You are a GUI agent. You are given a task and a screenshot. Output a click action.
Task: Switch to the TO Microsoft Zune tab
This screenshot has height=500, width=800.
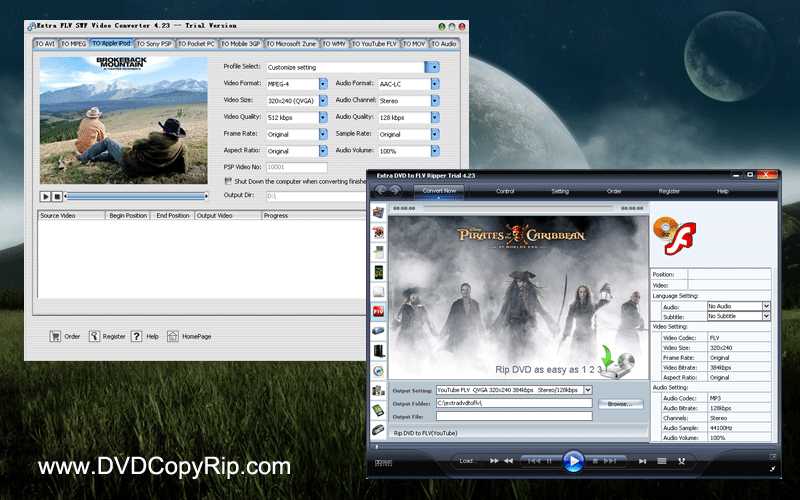[x=291, y=44]
